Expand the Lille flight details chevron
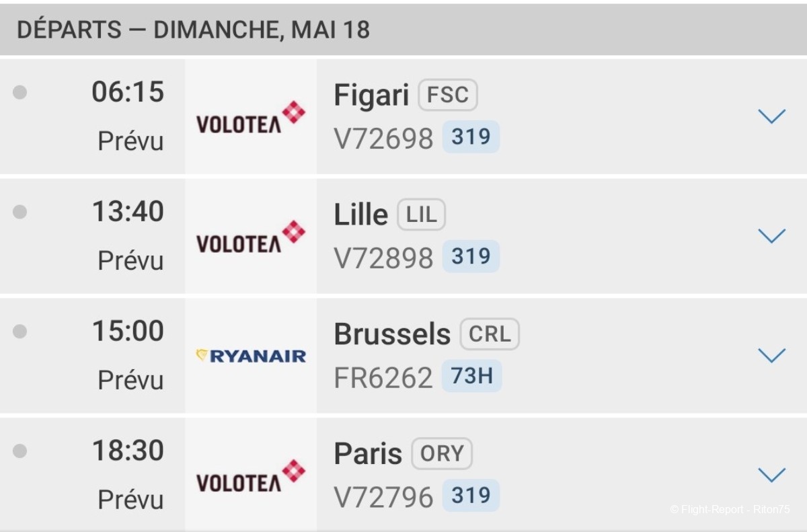The image size is (807, 532). (x=771, y=235)
